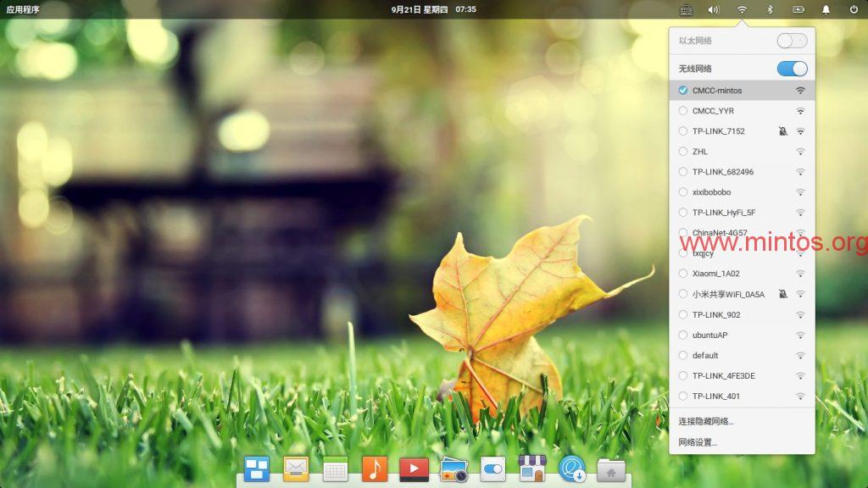Image resolution: width=868 pixels, height=488 pixels.
Task: Connect to TP-LINK_7152 network
Action: (x=742, y=131)
